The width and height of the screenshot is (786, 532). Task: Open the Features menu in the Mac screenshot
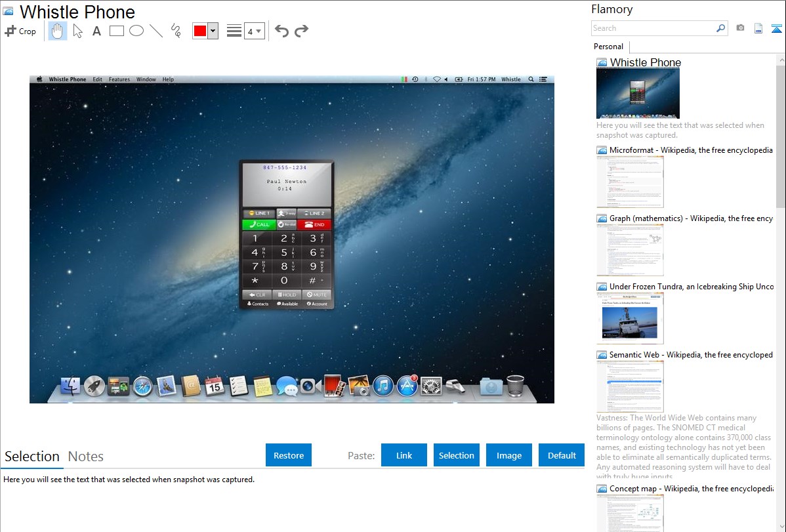click(x=119, y=79)
